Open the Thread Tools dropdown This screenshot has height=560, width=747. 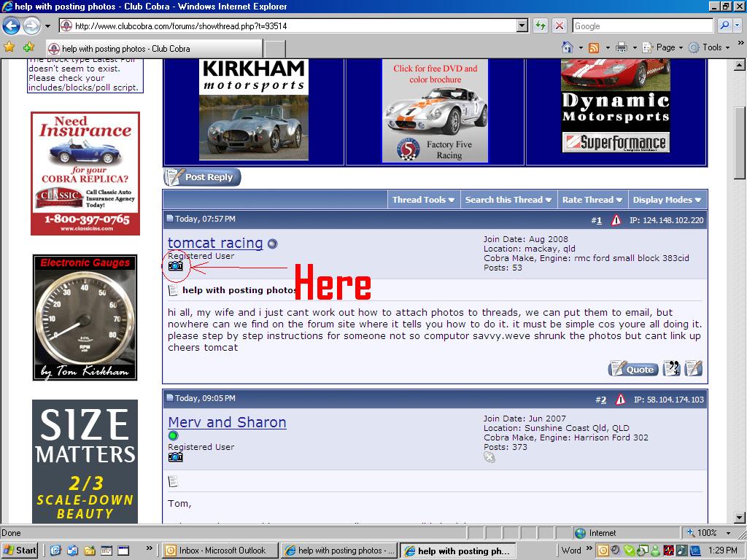coord(423,200)
